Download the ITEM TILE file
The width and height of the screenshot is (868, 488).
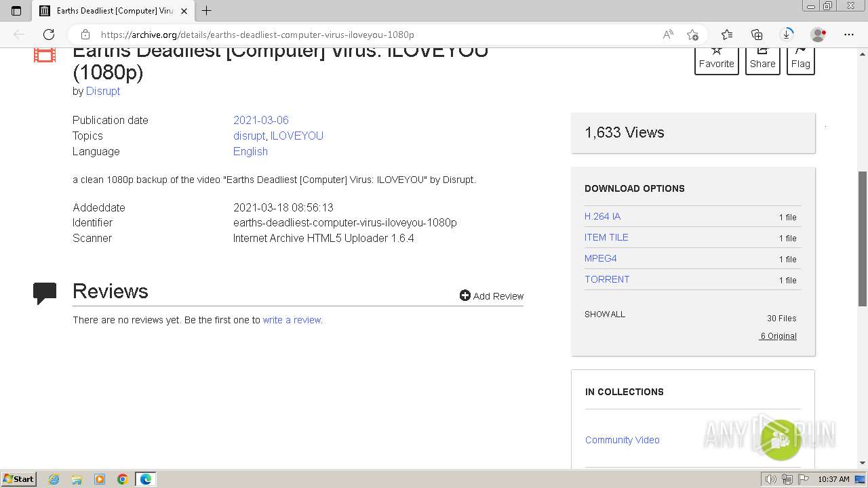pos(606,237)
